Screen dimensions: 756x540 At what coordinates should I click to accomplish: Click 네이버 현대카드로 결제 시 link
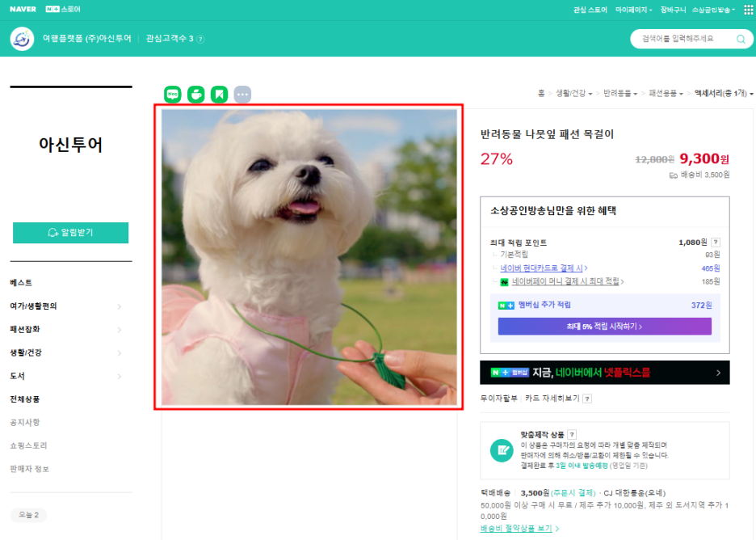pyautogui.click(x=543, y=268)
